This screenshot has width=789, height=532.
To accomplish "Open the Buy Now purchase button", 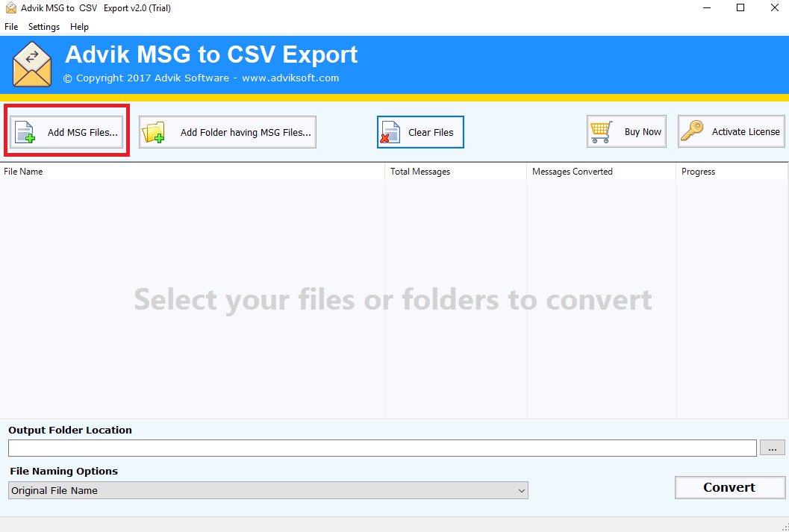I will tap(626, 132).
